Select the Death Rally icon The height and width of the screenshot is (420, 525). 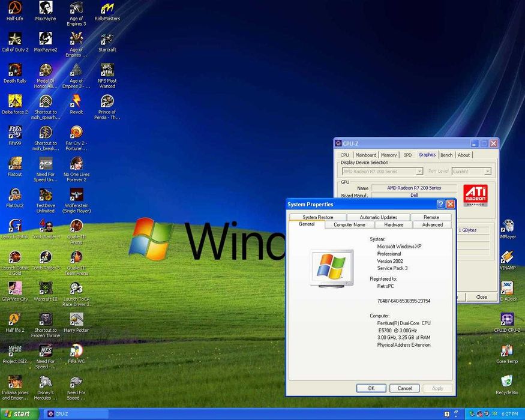click(x=15, y=73)
